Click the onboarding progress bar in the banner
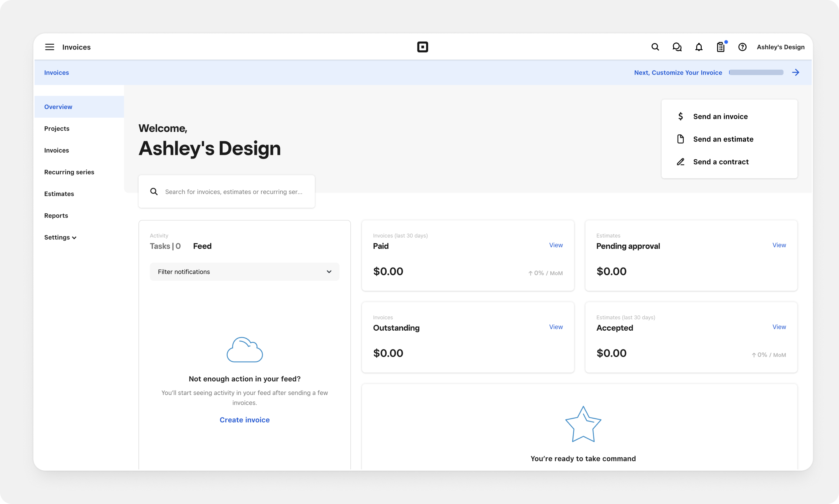 click(x=756, y=72)
